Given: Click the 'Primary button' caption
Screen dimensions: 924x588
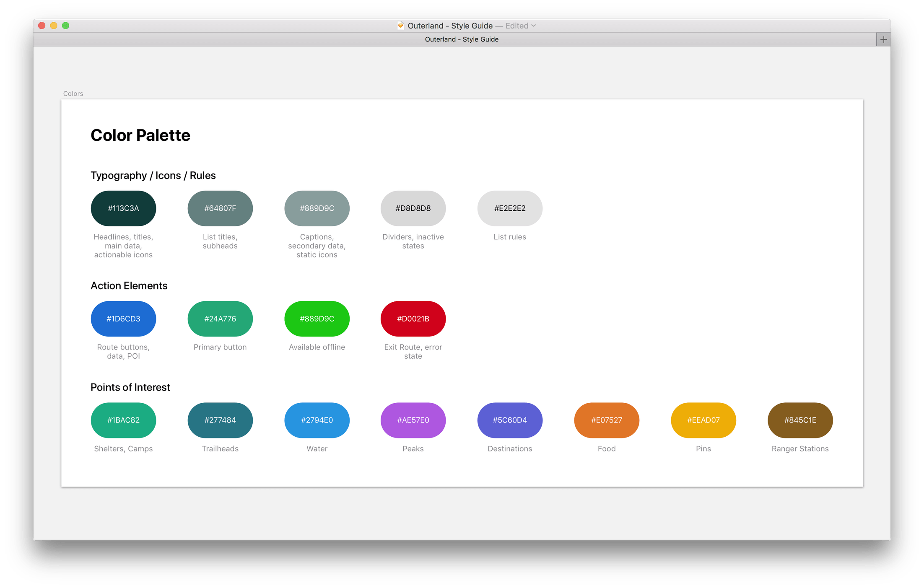Looking at the screenshot, I should coord(220,347).
